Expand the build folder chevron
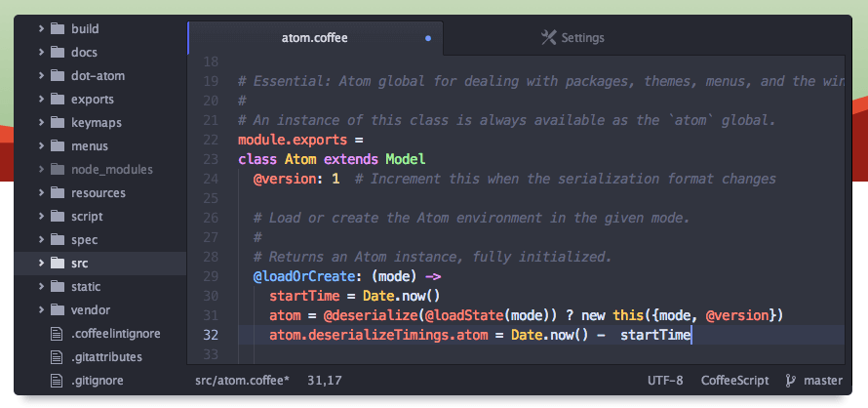The width and height of the screenshot is (868, 408). pyautogui.click(x=41, y=29)
